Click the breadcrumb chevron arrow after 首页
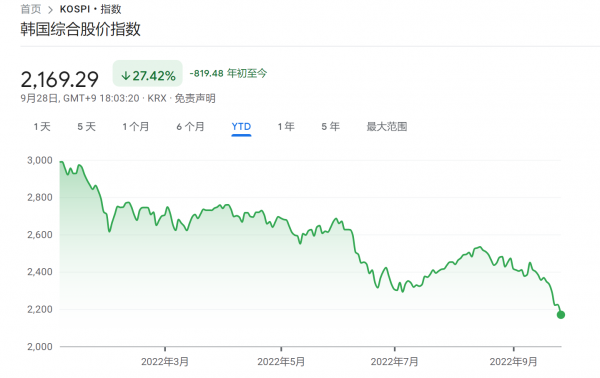Viewport: 600px width, 378px height. click(50, 10)
